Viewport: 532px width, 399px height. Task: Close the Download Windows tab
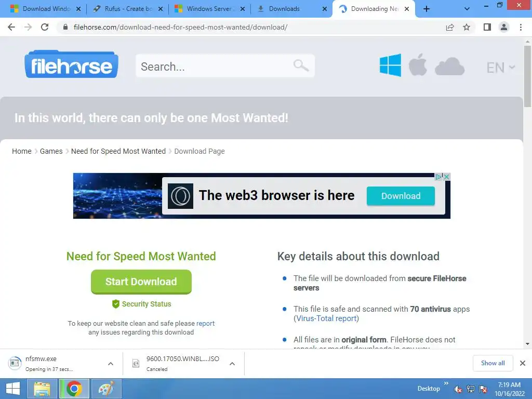click(78, 9)
